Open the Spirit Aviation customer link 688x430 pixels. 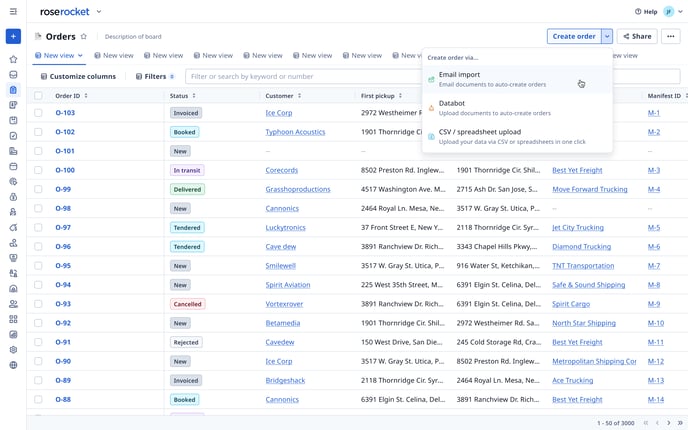point(288,285)
